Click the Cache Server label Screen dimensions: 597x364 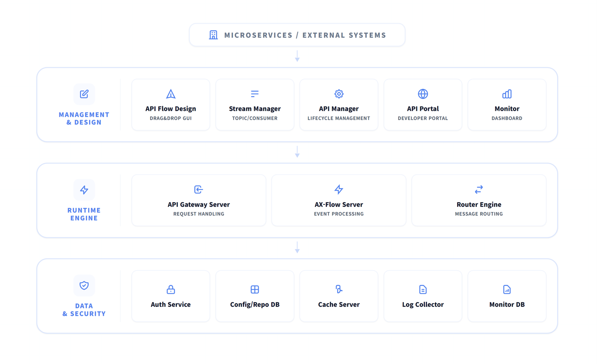(339, 304)
